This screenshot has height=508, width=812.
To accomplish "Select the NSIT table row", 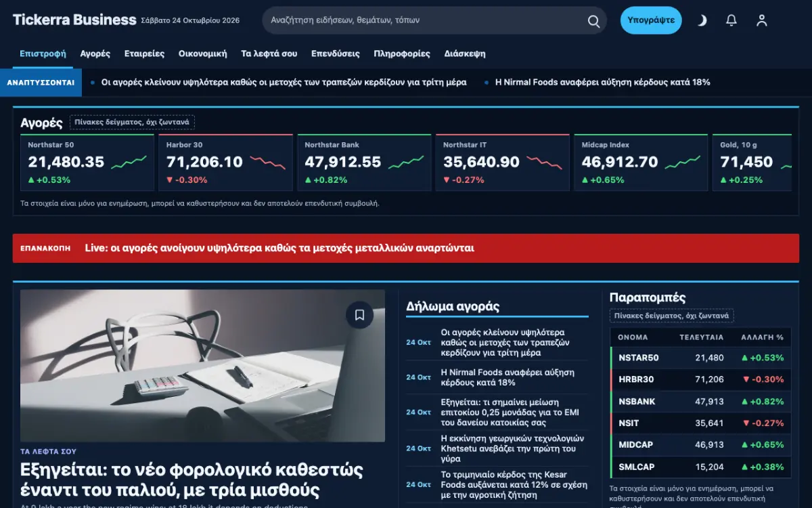I will pos(700,423).
